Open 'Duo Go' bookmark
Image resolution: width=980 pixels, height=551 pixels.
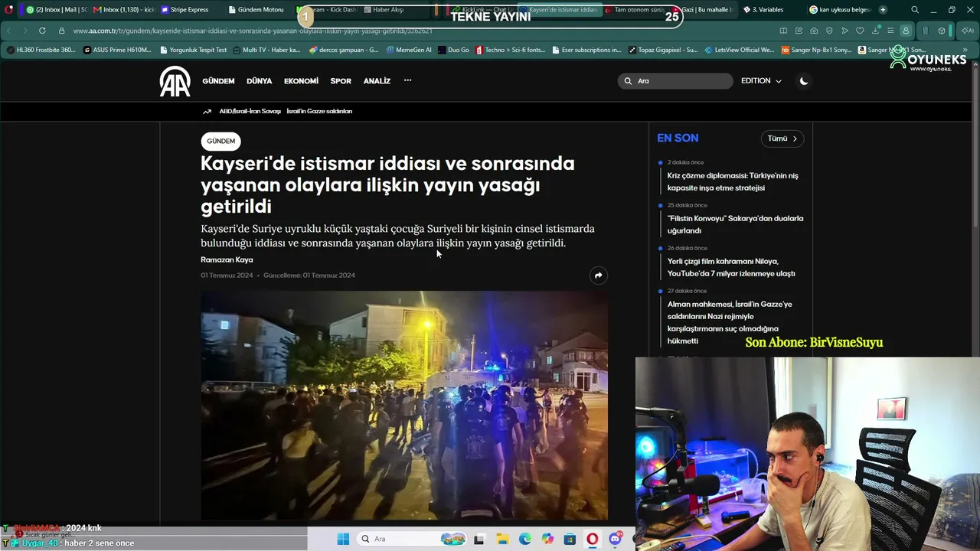coord(453,51)
